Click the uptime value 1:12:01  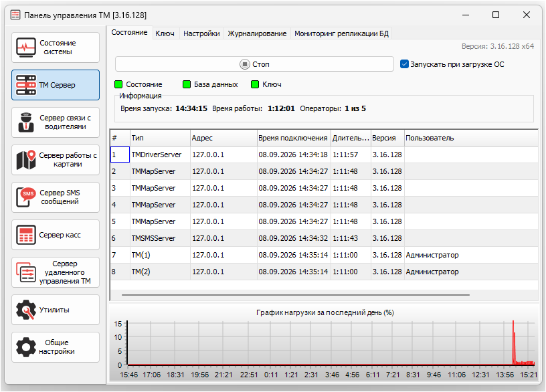pyautogui.click(x=281, y=108)
